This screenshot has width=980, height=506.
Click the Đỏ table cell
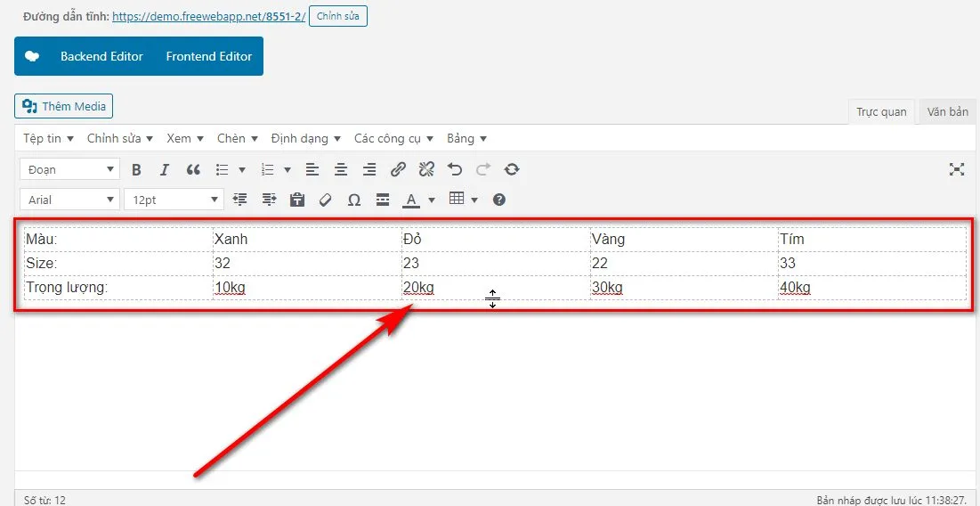click(x=496, y=240)
